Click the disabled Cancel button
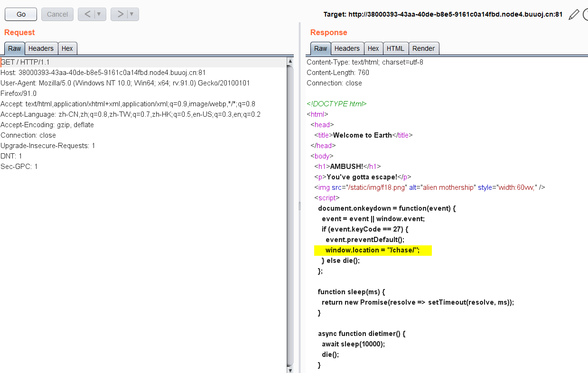The height and width of the screenshot is (373, 588). click(x=57, y=14)
